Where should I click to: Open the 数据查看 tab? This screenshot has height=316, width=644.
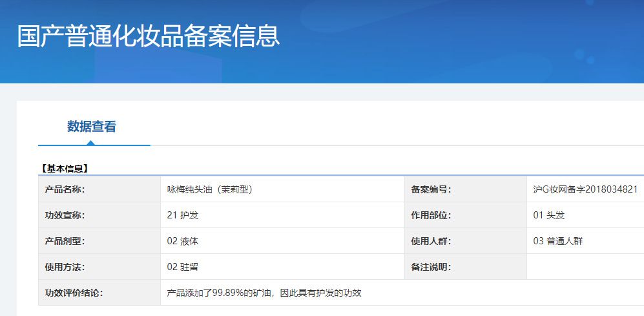[x=92, y=127]
